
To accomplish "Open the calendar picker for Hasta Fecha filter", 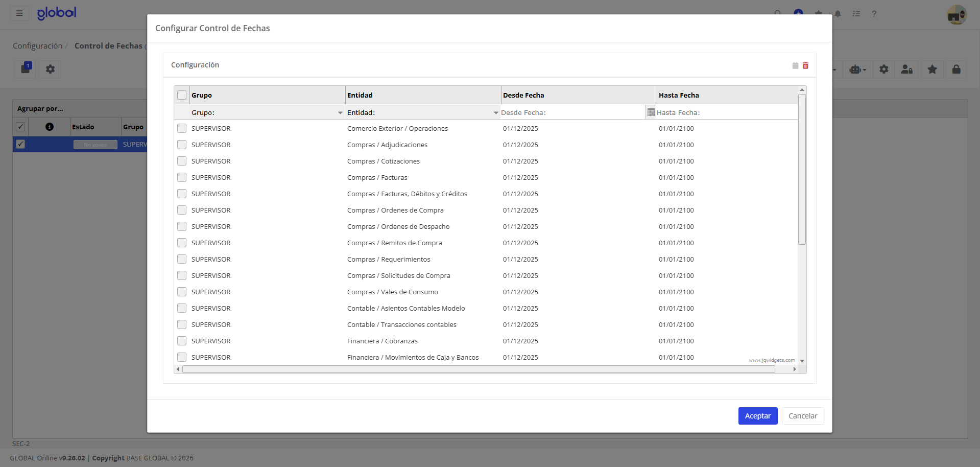I will tap(651, 112).
